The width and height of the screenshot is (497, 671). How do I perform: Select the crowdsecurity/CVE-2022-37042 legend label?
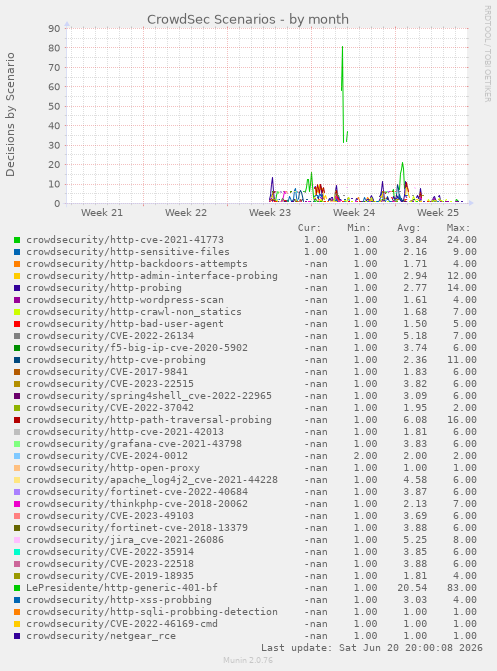[x=110, y=408]
